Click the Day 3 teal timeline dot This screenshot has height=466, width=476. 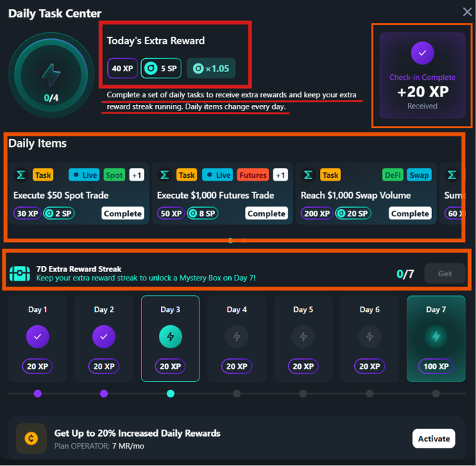point(171,393)
